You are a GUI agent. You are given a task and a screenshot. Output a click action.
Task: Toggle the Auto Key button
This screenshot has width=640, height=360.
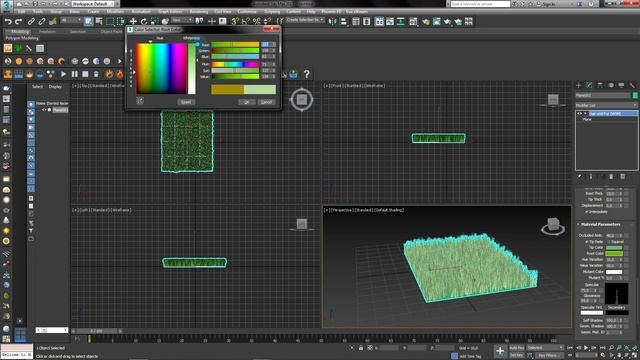tap(517, 348)
